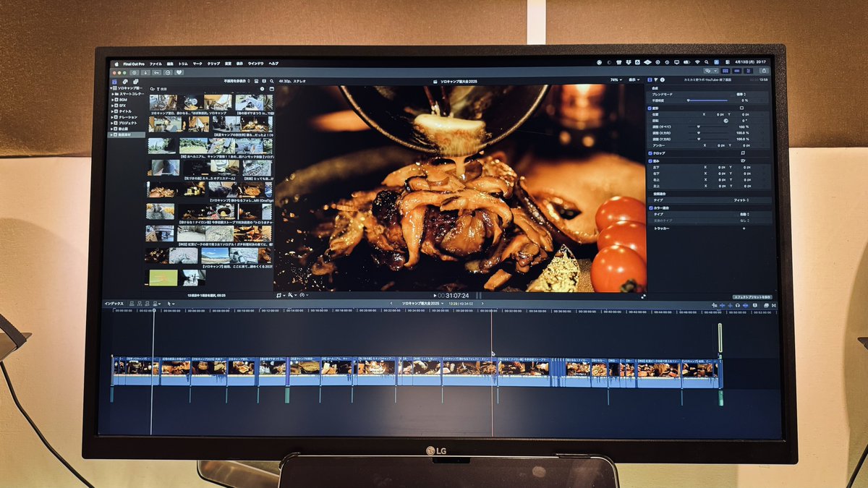Select the タイトル sidebar folder
868x488 pixels.
[x=125, y=111]
